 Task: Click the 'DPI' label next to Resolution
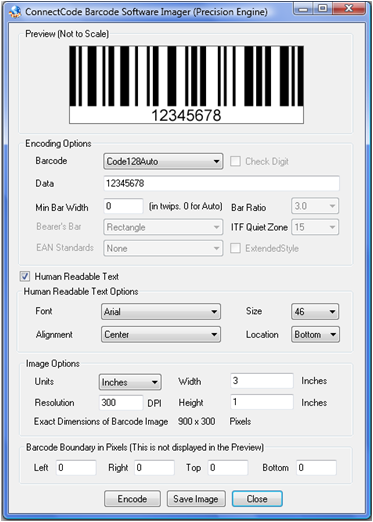(154, 403)
